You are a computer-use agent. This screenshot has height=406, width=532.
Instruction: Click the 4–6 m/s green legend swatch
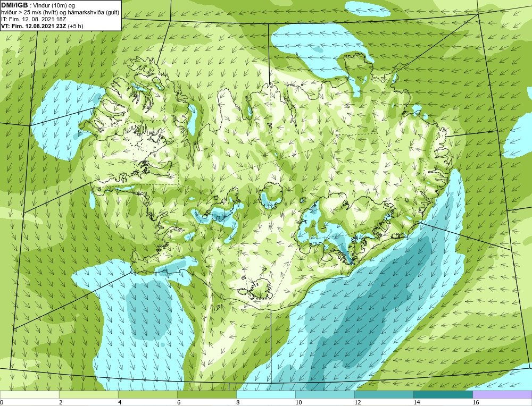pyautogui.click(x=147, y=394)
